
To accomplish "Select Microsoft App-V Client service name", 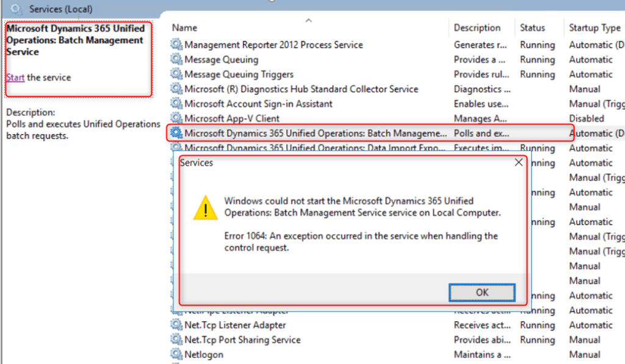I will (x=232, y=119).
